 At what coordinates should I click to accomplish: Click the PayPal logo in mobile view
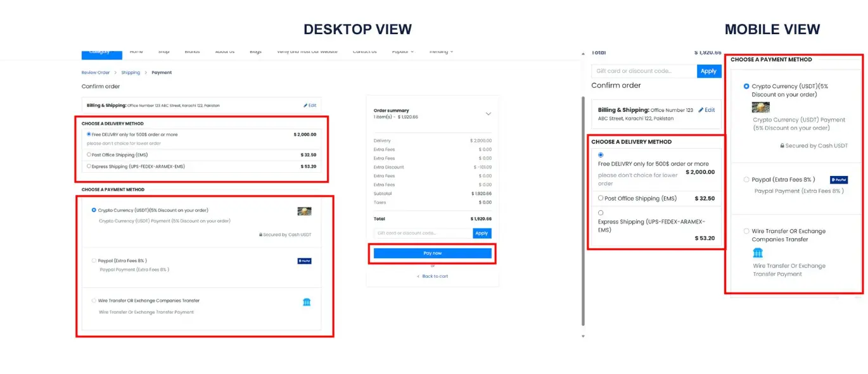(x=838, y=180)
